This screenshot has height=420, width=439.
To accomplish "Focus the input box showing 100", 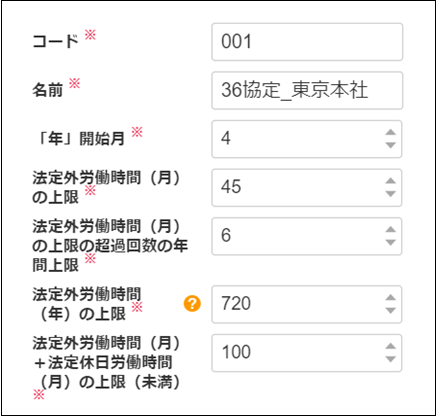I will pos(307,353).
